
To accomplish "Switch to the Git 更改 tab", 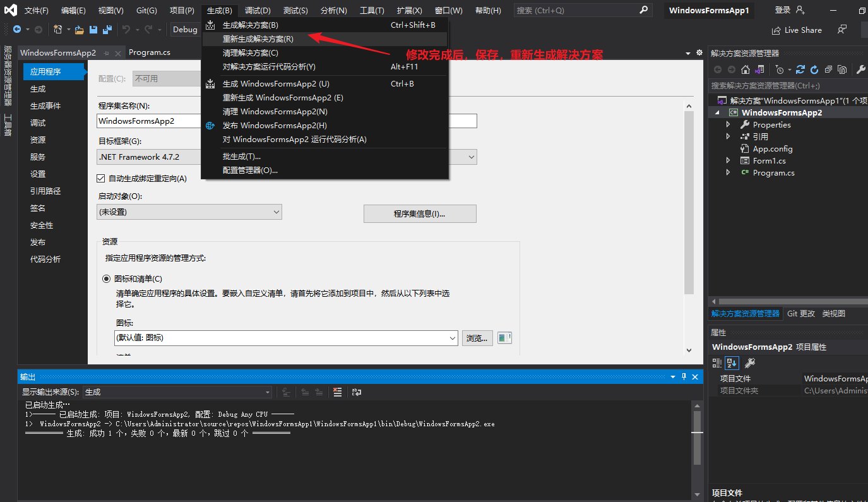I will click(x=801, y=313).
